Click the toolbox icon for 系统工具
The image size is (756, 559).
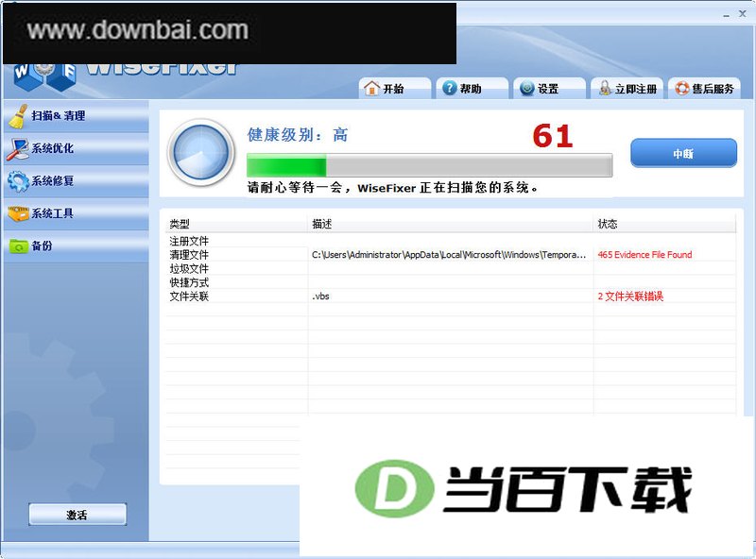tap(18, 213)
